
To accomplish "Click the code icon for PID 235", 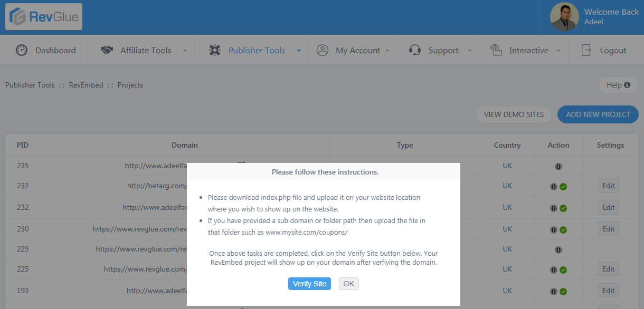I will point(558,166).
